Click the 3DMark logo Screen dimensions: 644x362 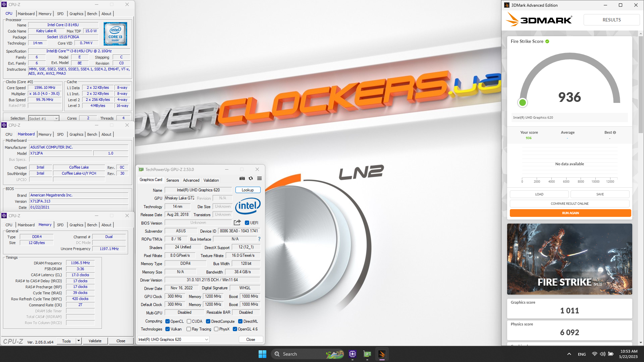tap(539, 19)
